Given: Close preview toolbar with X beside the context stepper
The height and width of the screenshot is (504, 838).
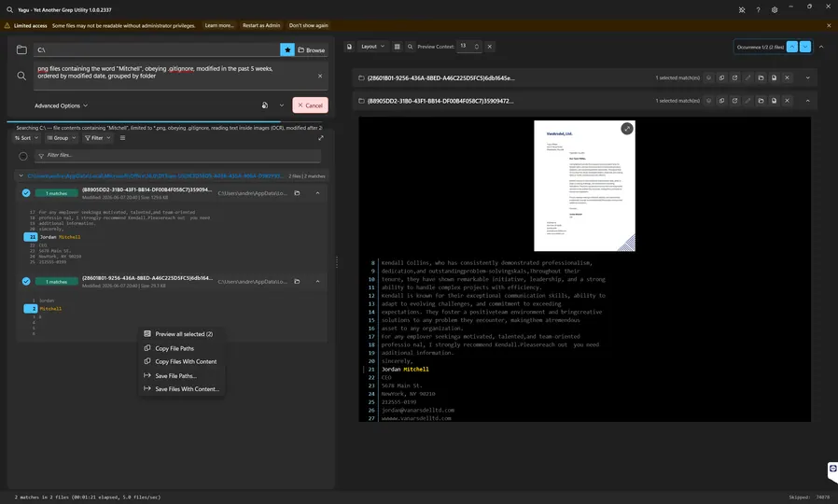Looking at the screenshot, I should [490, 47].
